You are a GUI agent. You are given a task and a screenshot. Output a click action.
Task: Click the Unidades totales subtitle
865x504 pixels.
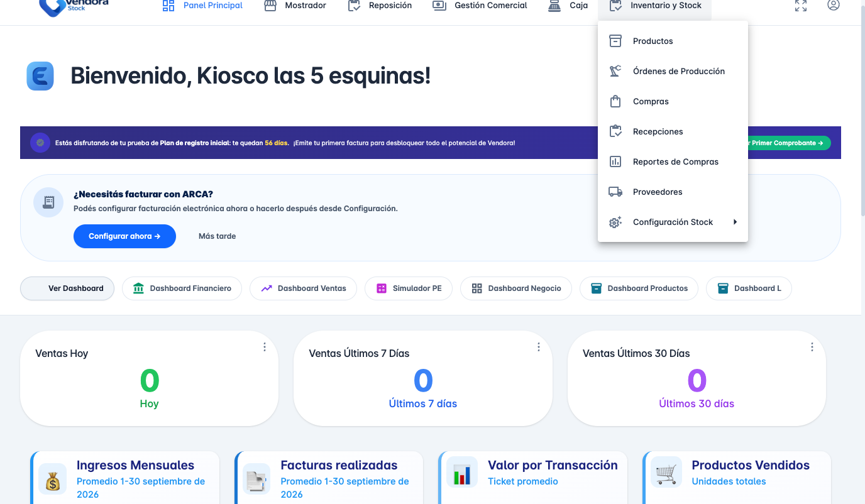click(729, 481)
